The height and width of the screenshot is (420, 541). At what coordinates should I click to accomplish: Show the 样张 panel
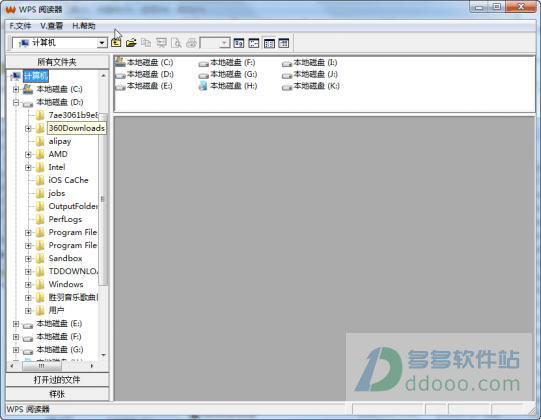57,394
